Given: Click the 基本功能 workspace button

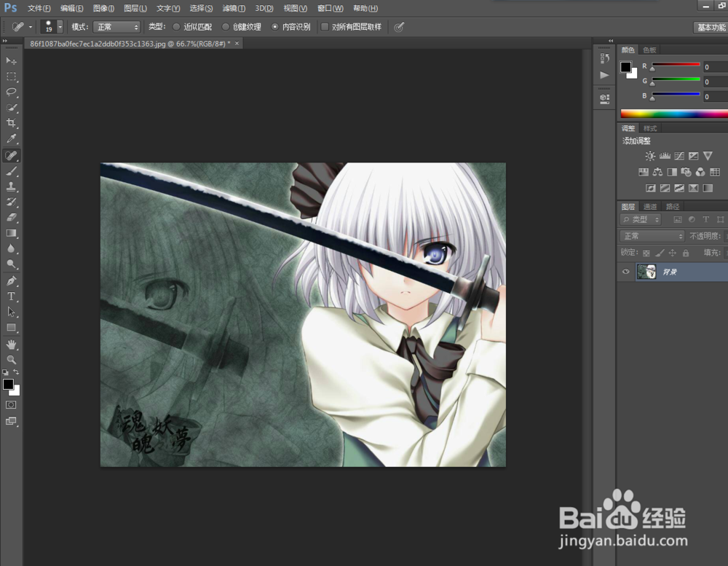Looking at the screenshot, I should pos(711,28).
